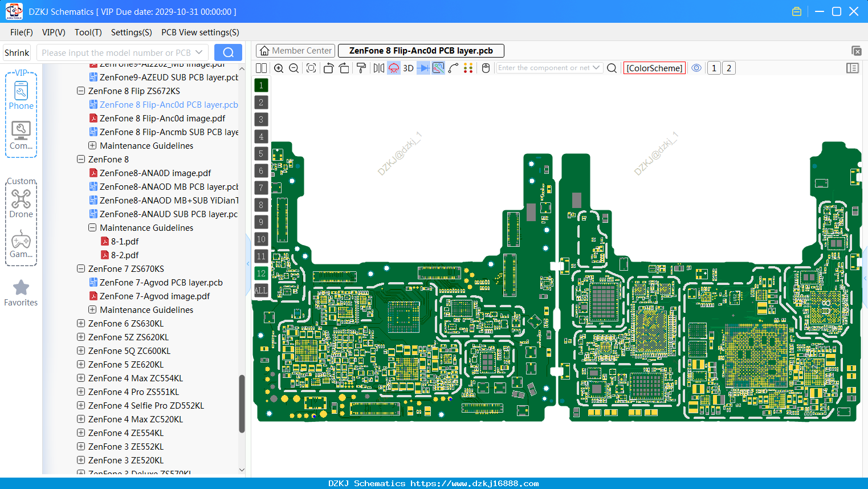
Task: Click the blue search button
Action: pos(228,52)
